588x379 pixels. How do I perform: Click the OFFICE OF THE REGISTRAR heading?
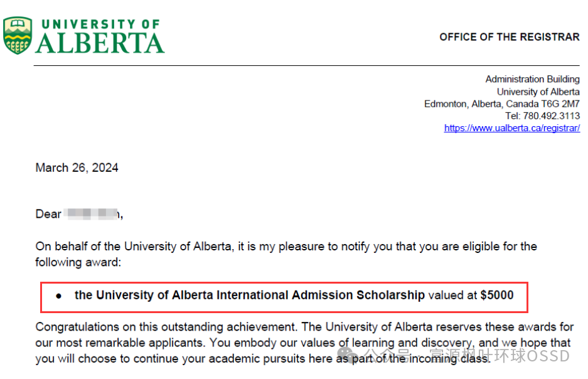pos(509,37)
